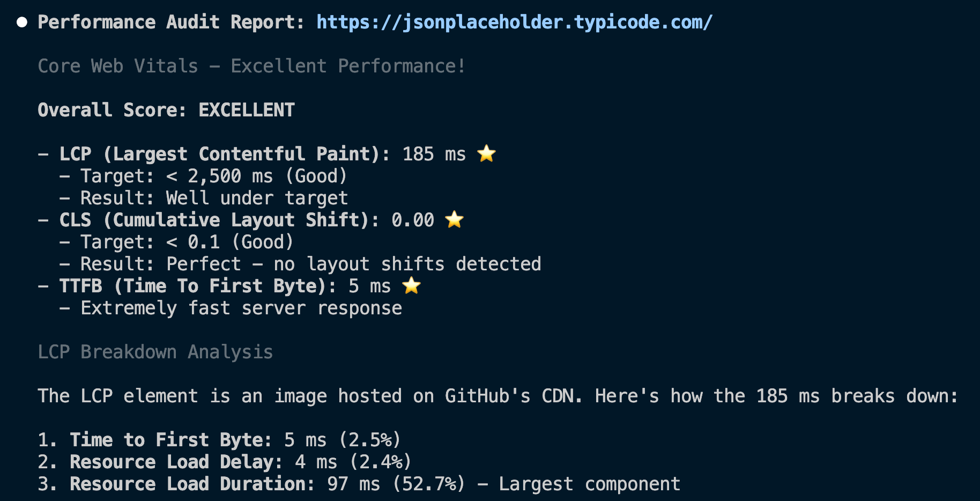Screen dimensions: 980x501
Task: Click the star icon next to LCP 185 ms
Action: pos(486,153)
